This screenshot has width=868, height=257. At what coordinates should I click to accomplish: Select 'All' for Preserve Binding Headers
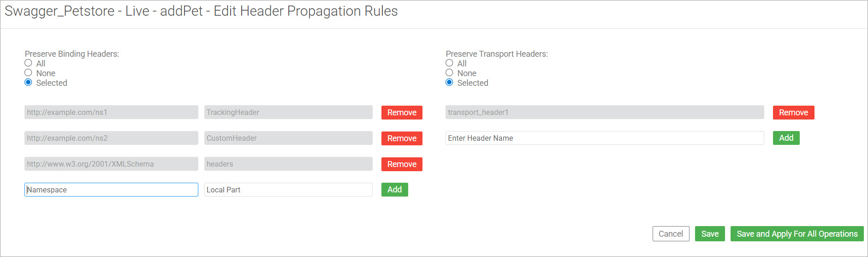coord(29,63)
